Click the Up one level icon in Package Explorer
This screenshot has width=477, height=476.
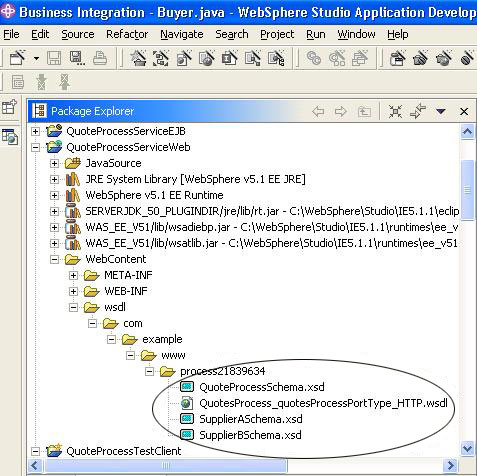pos(364,111)
